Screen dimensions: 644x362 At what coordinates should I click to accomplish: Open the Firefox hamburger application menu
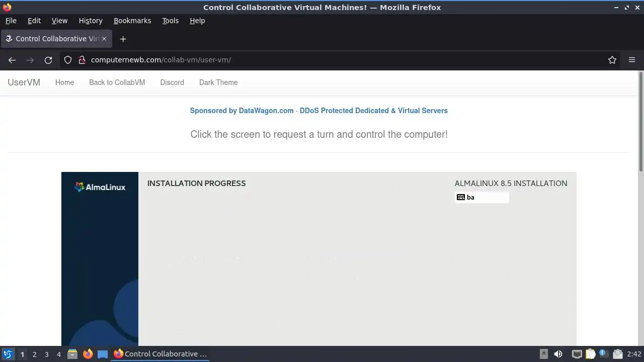(x=632, y=60)
